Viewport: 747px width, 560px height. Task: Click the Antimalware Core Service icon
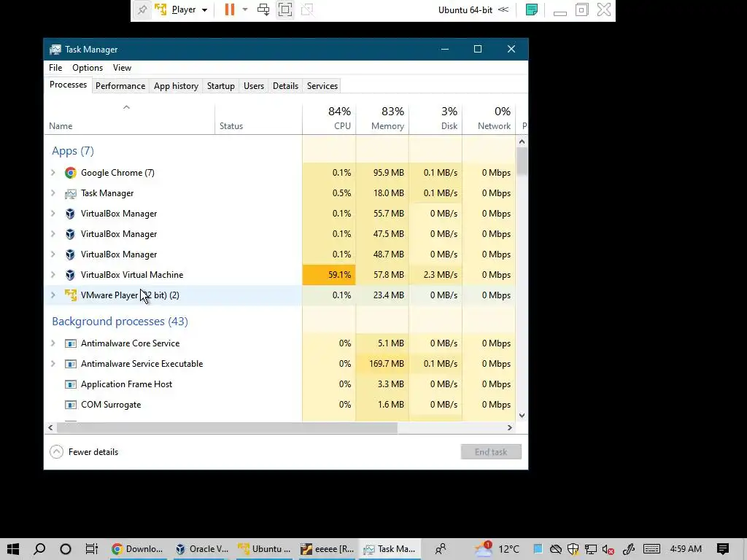click(71, 343)
